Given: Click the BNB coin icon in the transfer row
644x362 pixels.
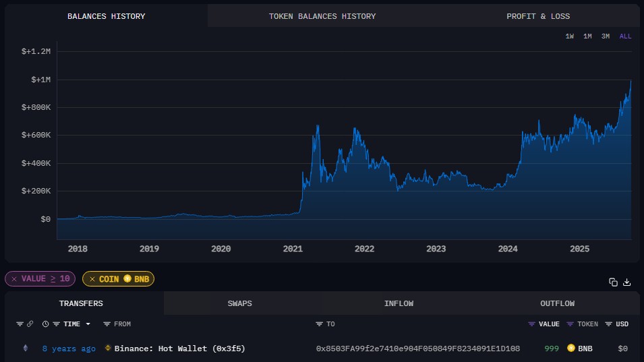Looking at the screenshot, I should pos(571,348).
